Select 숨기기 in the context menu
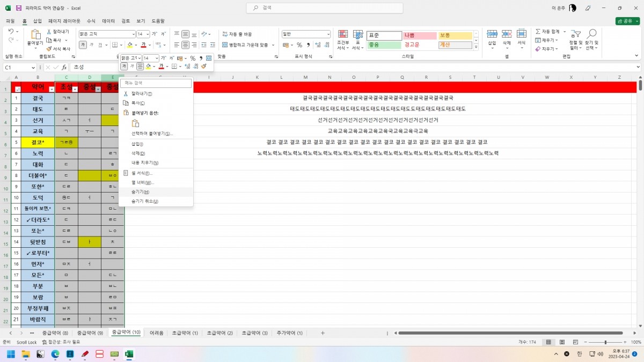Viewport: 644px width, 362px height. tap(140, 192)
